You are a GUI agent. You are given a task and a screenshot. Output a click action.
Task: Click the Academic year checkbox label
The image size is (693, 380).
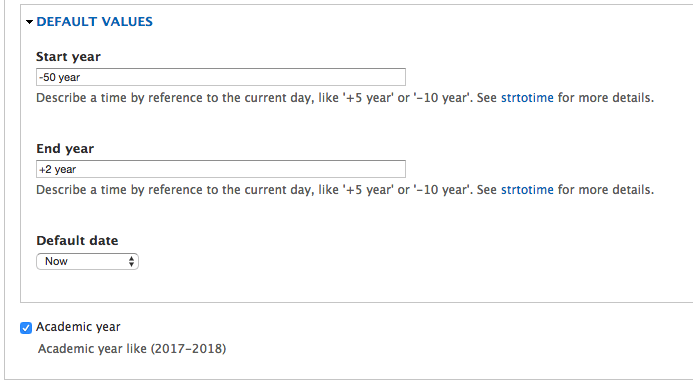coord(78,327)
